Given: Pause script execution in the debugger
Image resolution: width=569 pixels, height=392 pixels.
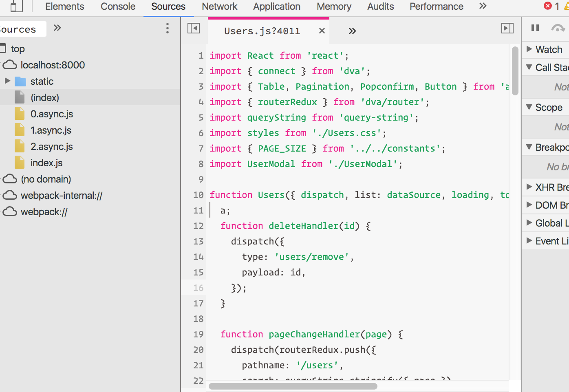Looking at the screenshot, I should (535, 28).
